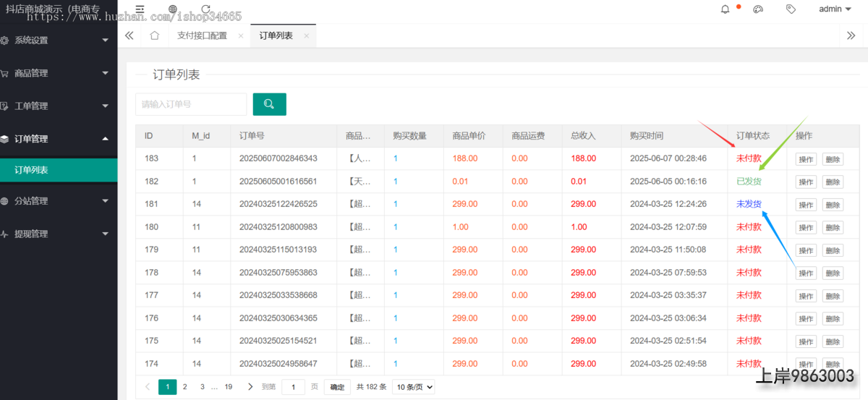Click the green search icon button
Viewport: 868px width, 400px height.
pyautogui.click(x=269, y=104)
